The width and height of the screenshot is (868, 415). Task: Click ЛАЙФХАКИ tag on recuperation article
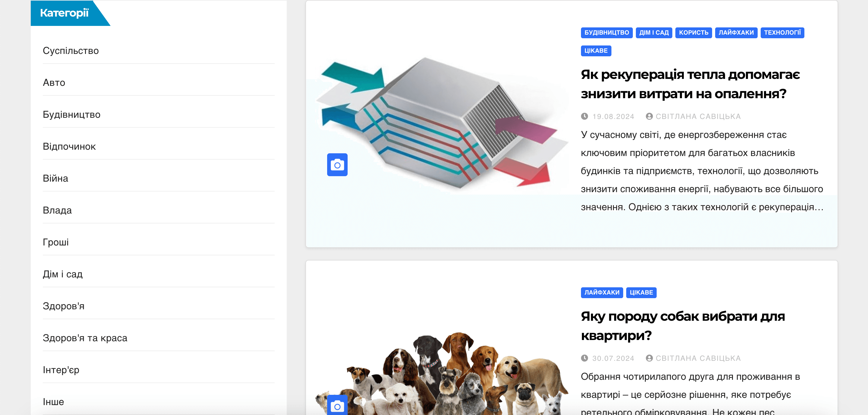click(x=736, y=33)
